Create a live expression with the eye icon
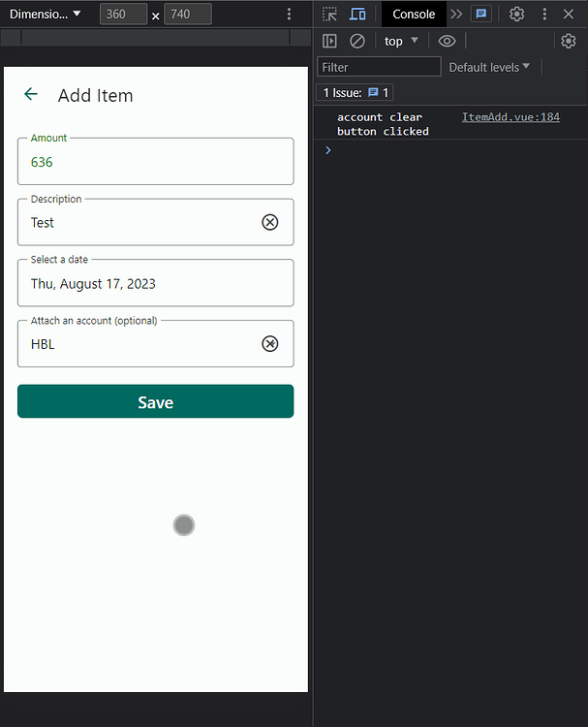This screenshot has height=727, width=588. (447, 42)
